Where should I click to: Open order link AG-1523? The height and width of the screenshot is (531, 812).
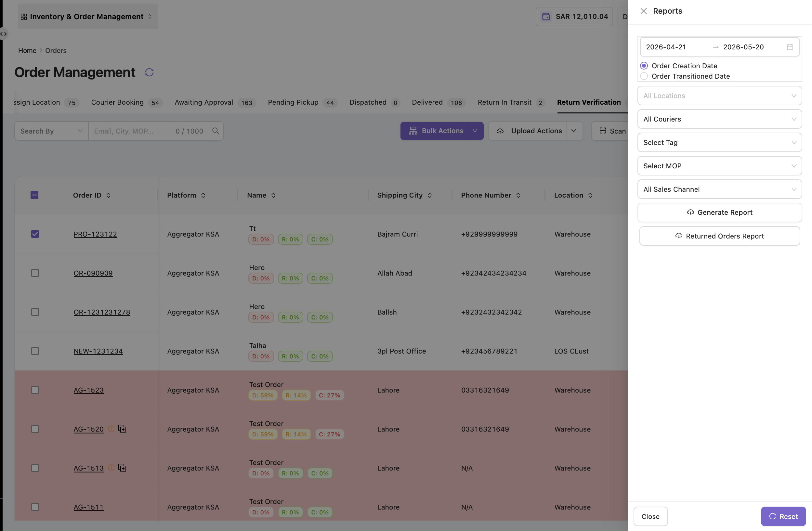(x=89, y=390)
